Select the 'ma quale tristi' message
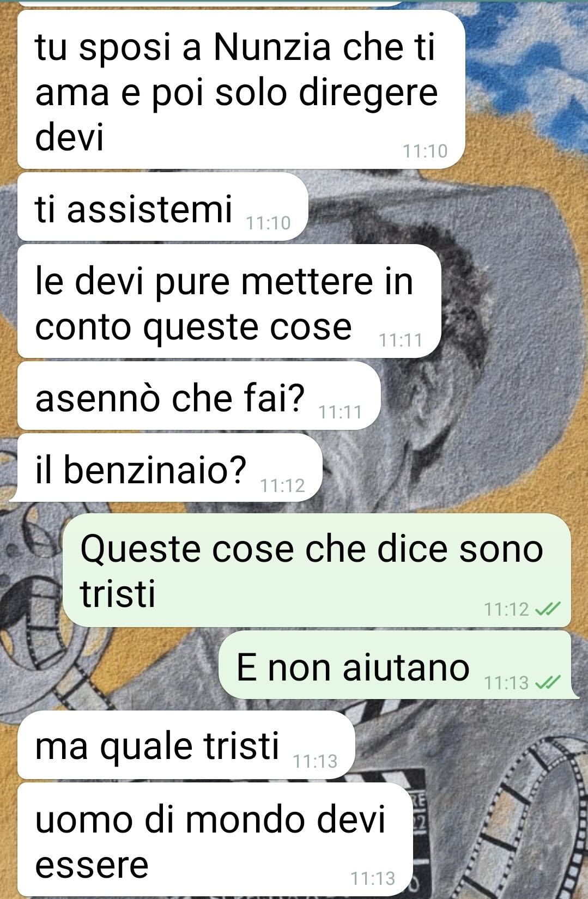Screen dimensions: 588x899 [x=186, y=744]
